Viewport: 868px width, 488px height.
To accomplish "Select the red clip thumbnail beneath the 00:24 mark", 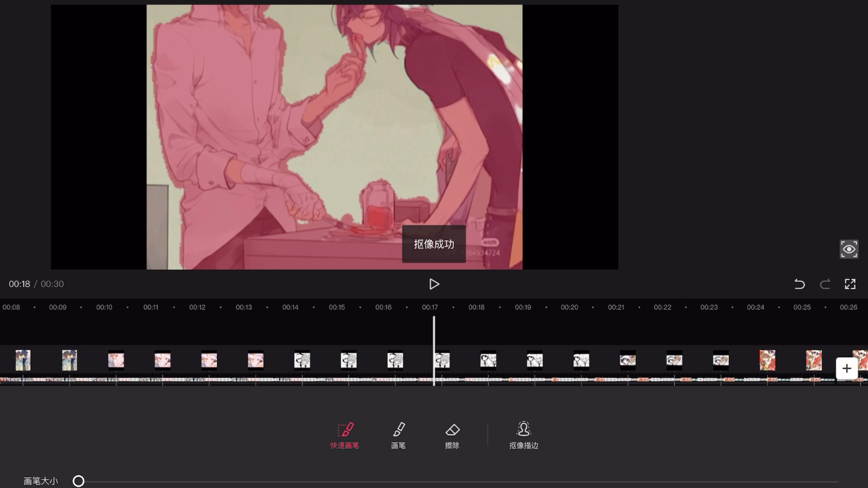I will (767, 360).
